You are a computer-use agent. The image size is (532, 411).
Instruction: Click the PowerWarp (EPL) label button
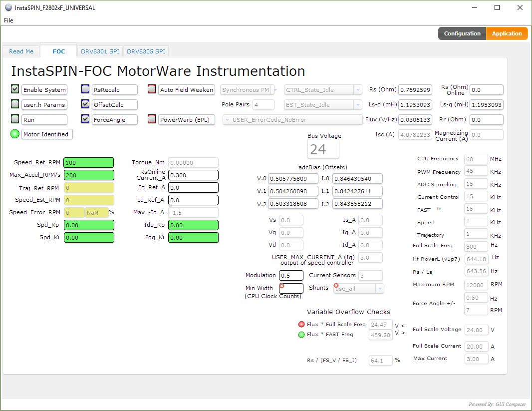(187, 120)
